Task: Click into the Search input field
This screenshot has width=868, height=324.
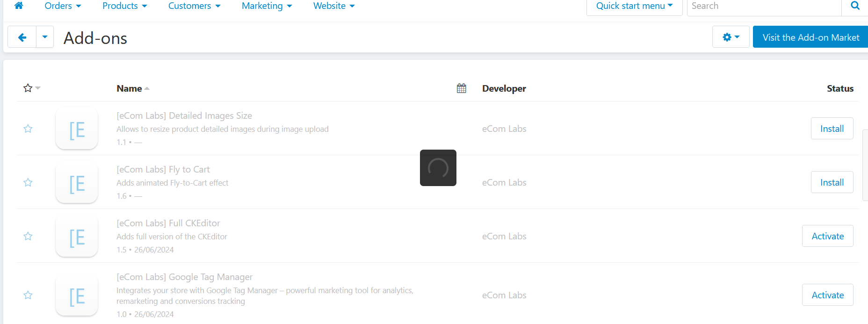Action: 763,6
